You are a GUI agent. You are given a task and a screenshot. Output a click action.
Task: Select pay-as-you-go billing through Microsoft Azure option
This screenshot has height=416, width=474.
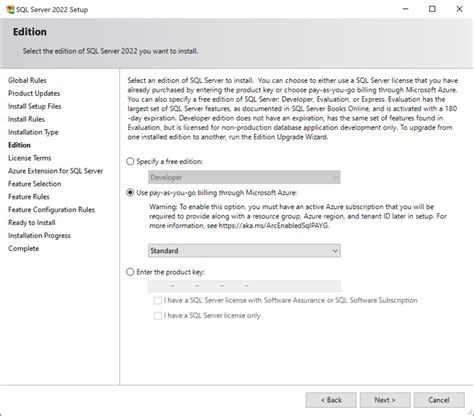[x=130, y=193]
